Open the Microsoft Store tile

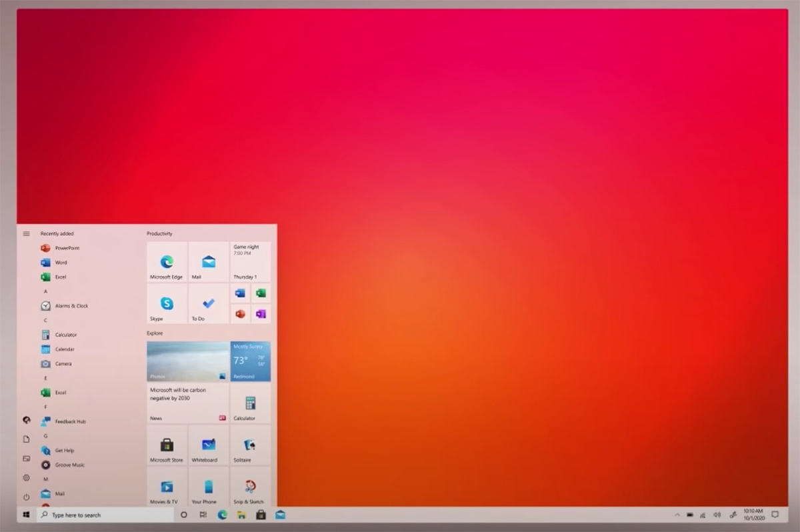pyautogui.click(x=167, y=445)
